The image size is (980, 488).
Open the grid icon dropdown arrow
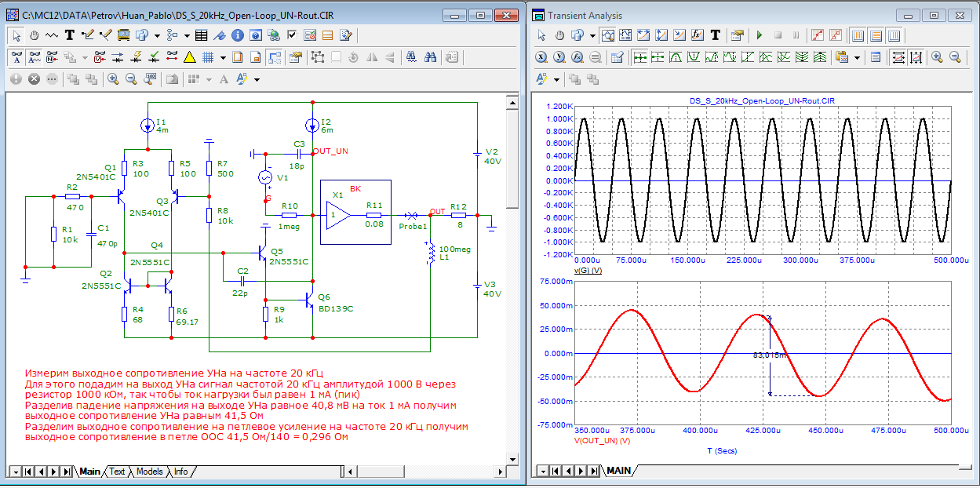coord(223,57)
